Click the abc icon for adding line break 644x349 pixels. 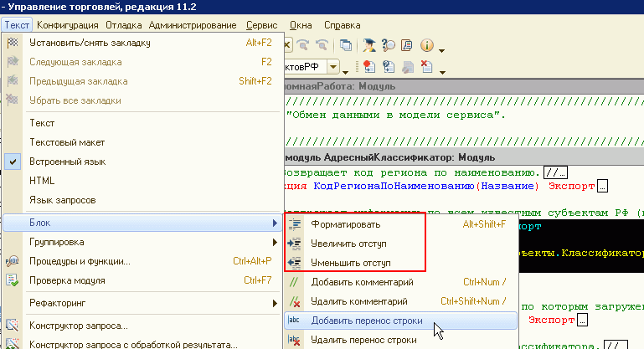(294, 321)
